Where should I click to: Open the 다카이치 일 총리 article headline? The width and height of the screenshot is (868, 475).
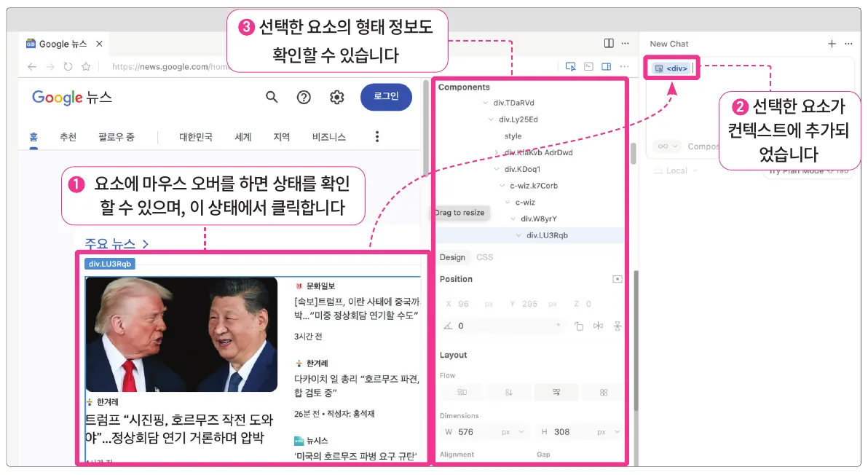(357, 386)
